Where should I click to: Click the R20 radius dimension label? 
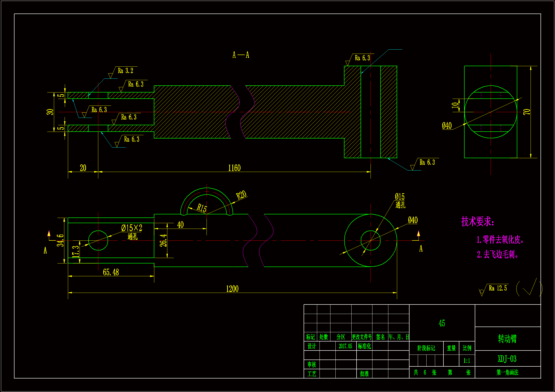[241, 195]
